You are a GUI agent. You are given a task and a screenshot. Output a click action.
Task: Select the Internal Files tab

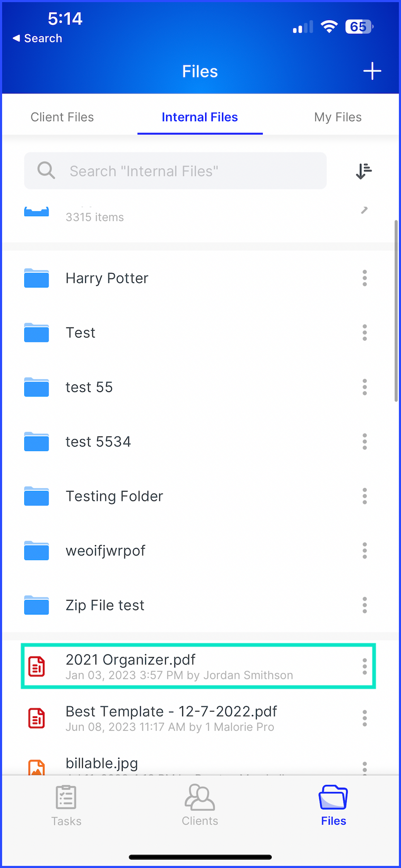pos(199,117)
